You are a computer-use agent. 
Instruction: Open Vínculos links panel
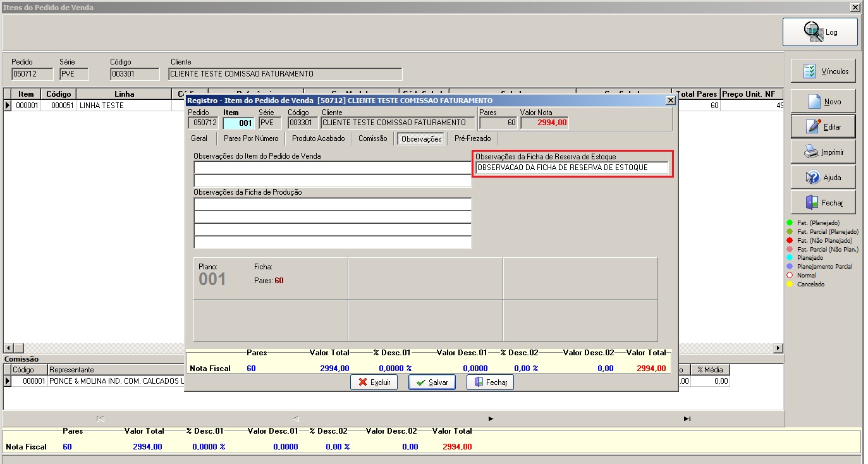[824, 71]
